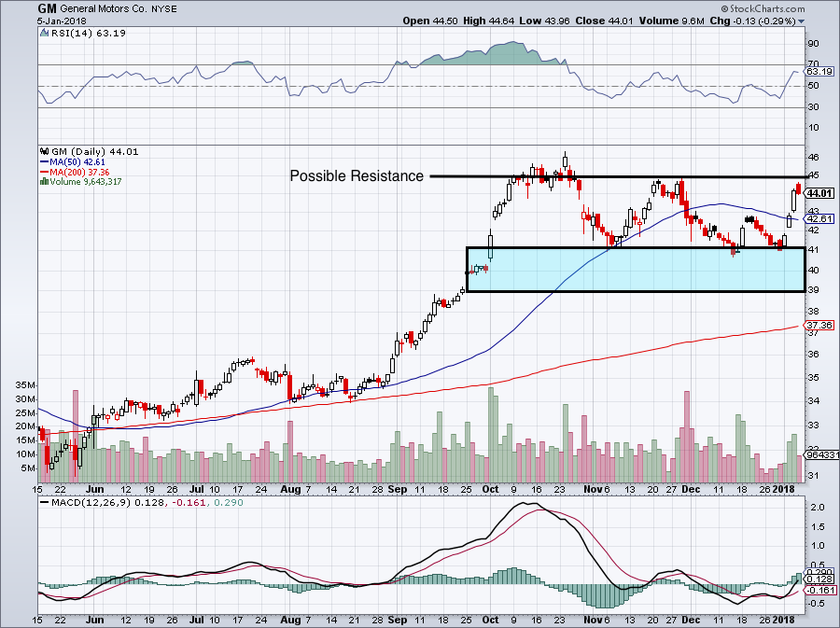The height and width of the screenshot is (628, 840).
Task: Click the MACD legend line marker
Action: 44,503
